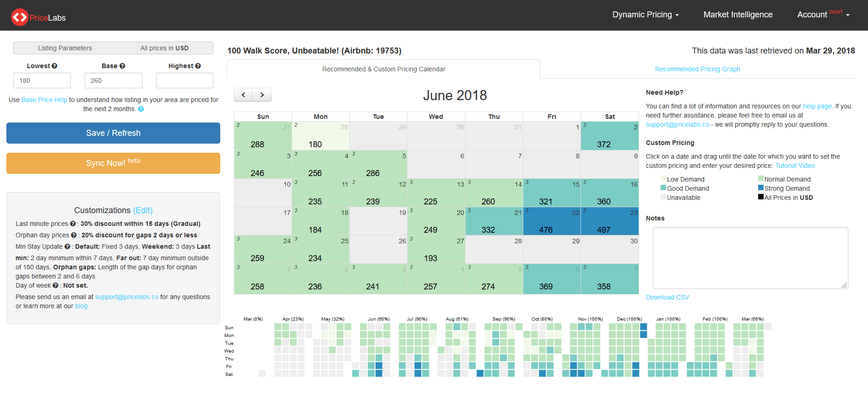
Task: Open Market Intelligence from the navbar
Action: 738,15
